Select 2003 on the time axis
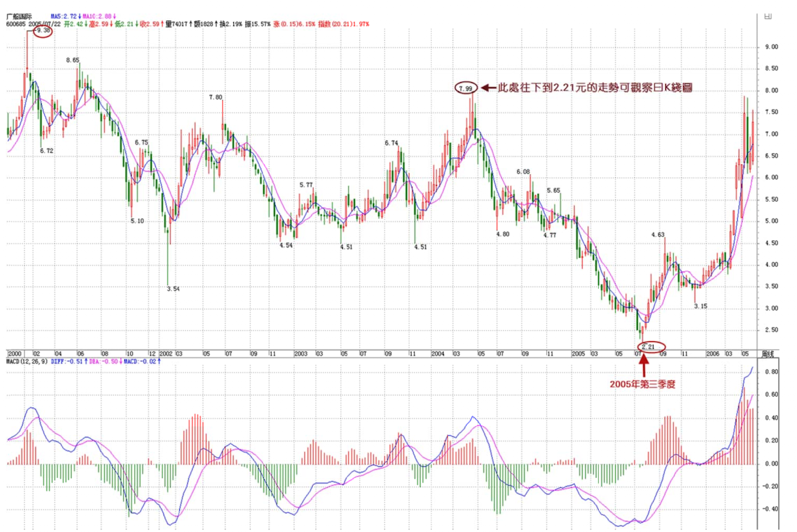The width and height of the screenshot is (797, 532). click(300, 353)
